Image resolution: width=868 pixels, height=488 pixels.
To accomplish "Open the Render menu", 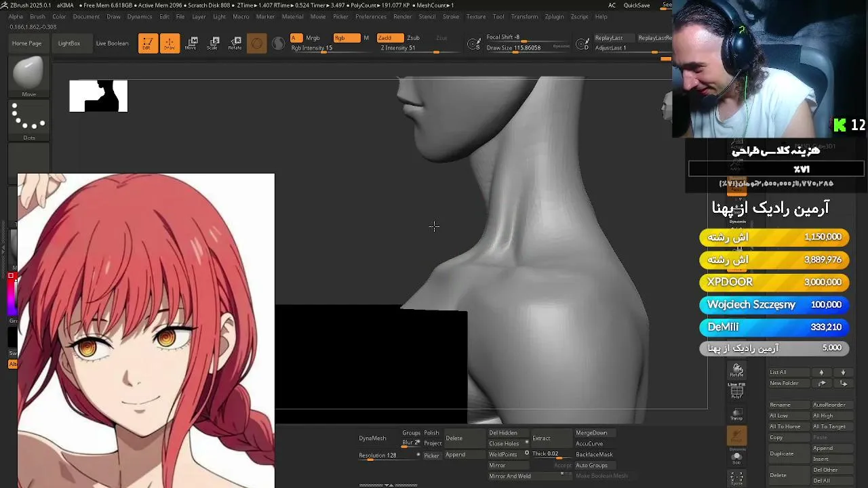I will click(403, 16).
